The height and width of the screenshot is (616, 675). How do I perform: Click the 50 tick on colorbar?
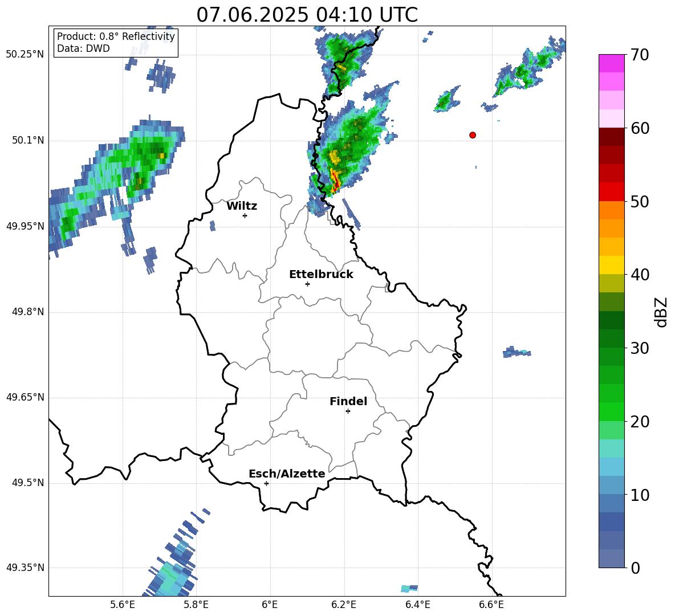point(640,201)
